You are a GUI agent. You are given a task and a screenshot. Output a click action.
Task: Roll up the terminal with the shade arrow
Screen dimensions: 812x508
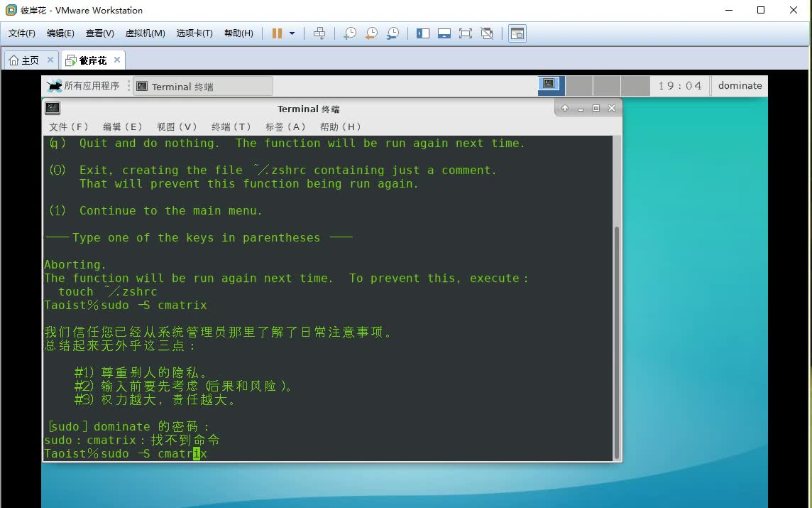pyautogui.click(x=564, y=108)
